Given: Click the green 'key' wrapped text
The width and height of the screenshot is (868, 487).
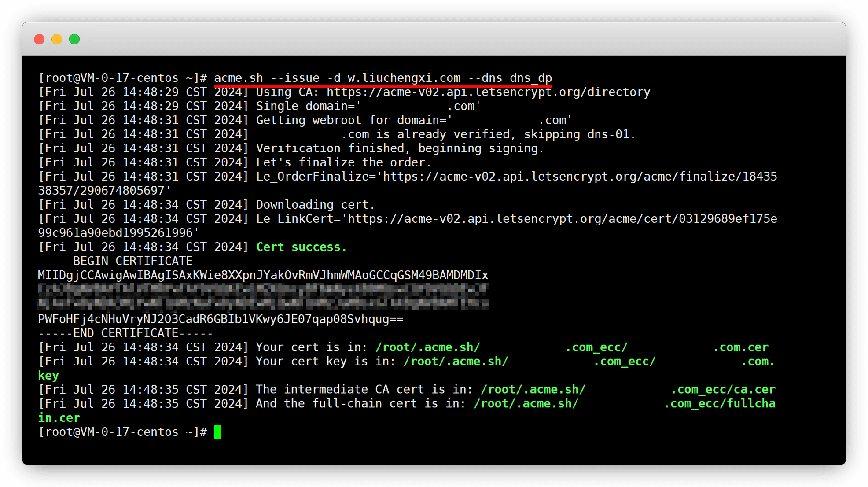Looking at the screenshot, I should (x=48, y=376).
